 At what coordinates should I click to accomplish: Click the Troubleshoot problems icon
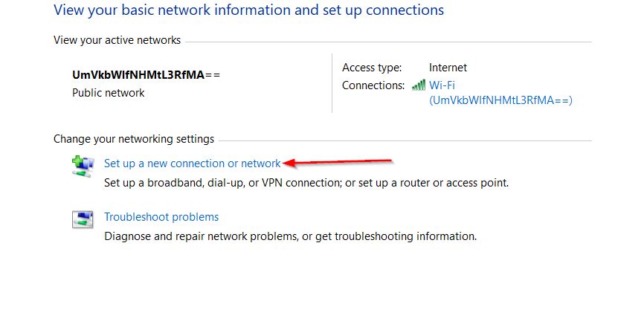(x=83, y=220)
